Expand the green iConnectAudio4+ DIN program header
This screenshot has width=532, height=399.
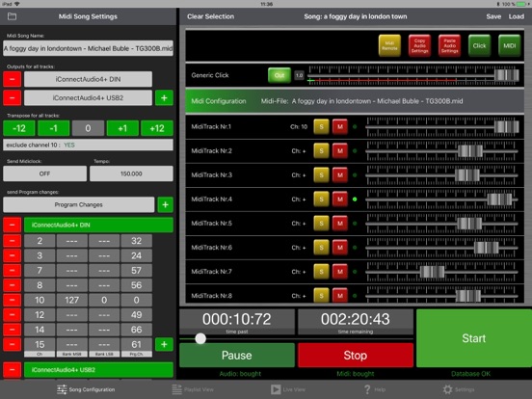[98, 225]
